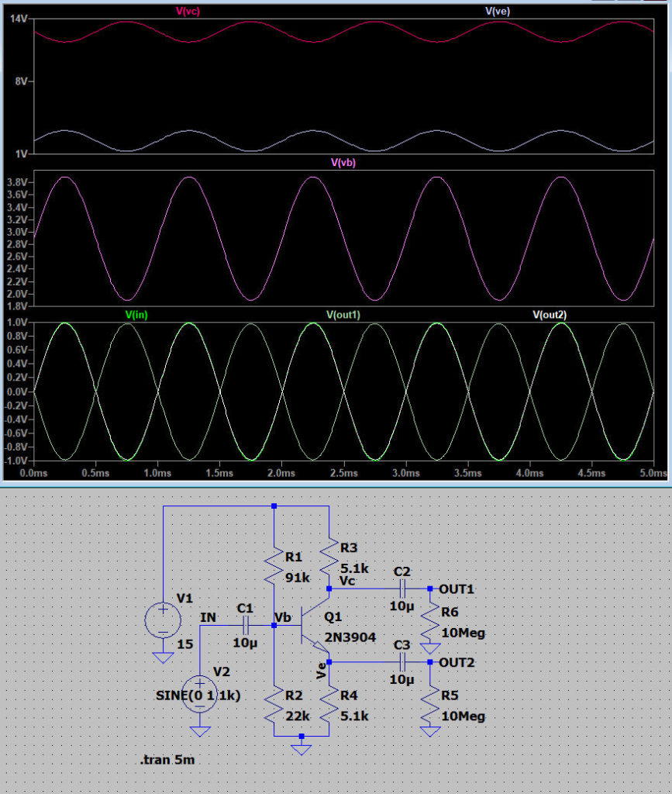Select the OUT1 net label
The width and height of the screenshot is (672, 794).
[456, 589]
